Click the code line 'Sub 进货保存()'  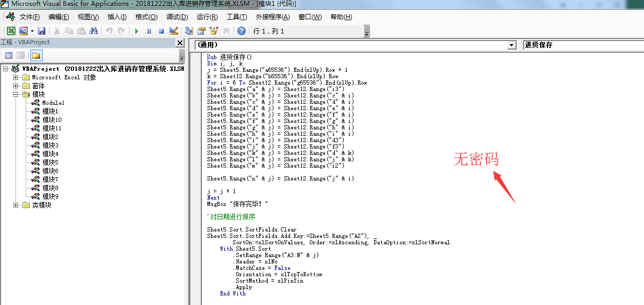pyautogui.click(x=229, y=57)
